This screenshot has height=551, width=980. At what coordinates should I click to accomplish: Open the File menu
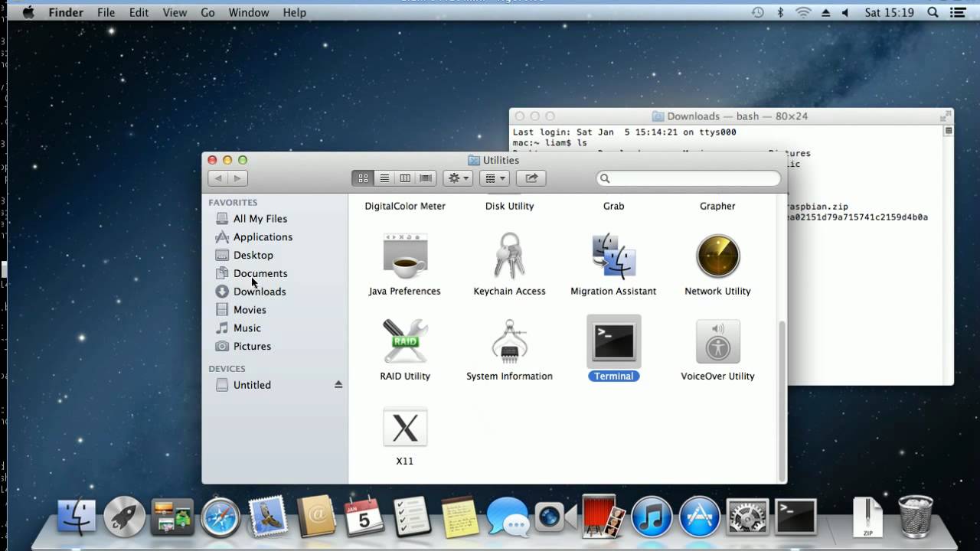[106, 12]
